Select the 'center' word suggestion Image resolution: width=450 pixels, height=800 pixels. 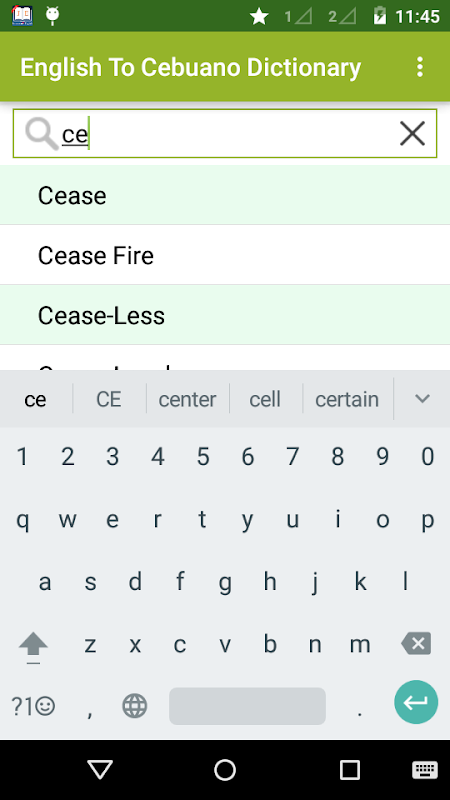[x=187, y=399]
